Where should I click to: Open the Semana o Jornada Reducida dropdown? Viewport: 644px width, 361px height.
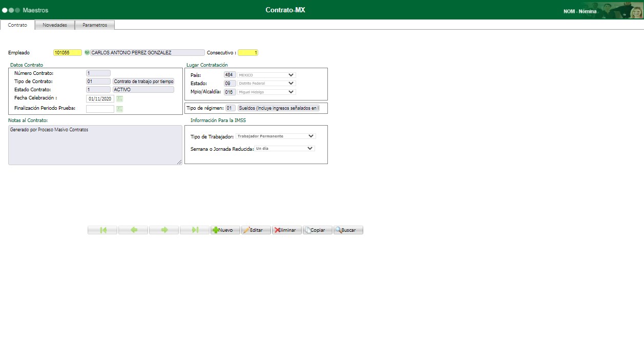coord(284,148)
